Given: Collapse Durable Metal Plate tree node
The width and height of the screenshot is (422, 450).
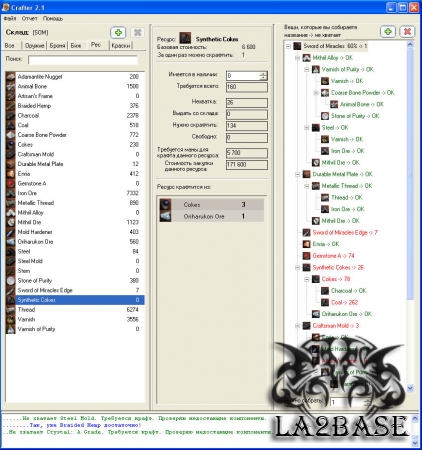Looking at the screenshot, I should (x=298, y=174).
